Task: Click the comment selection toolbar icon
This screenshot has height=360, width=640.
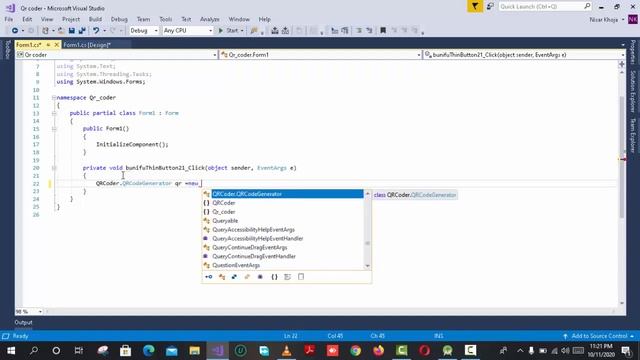Action: (359, 31)
